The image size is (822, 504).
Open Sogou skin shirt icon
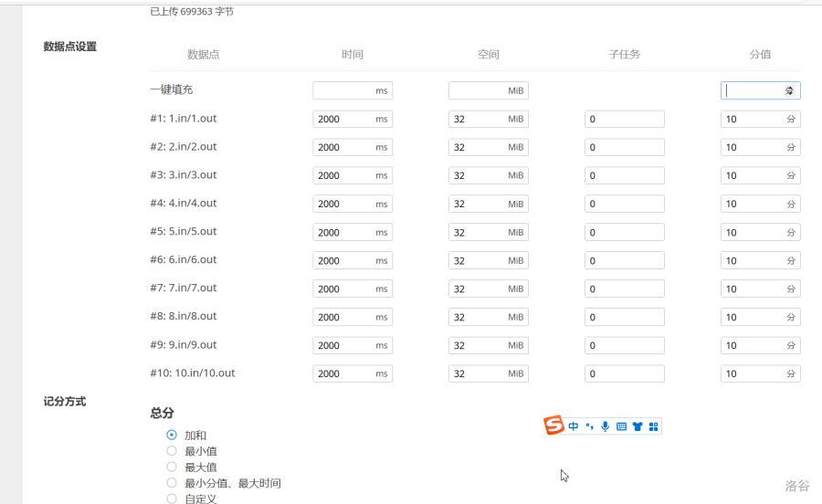pyautogui.click(x=638, y=426)
